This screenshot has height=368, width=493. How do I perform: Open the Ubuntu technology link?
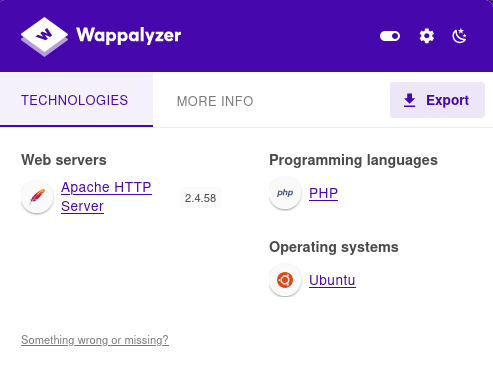[332, 280]
